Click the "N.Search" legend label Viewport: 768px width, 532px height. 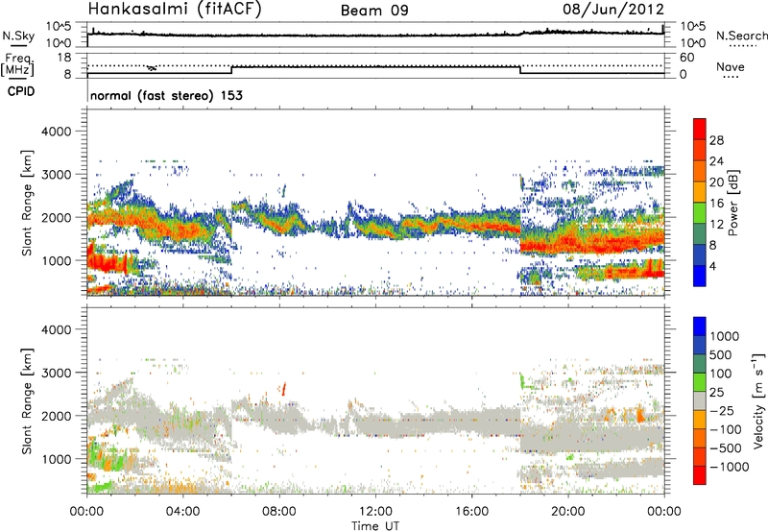[x=741, y=36]
